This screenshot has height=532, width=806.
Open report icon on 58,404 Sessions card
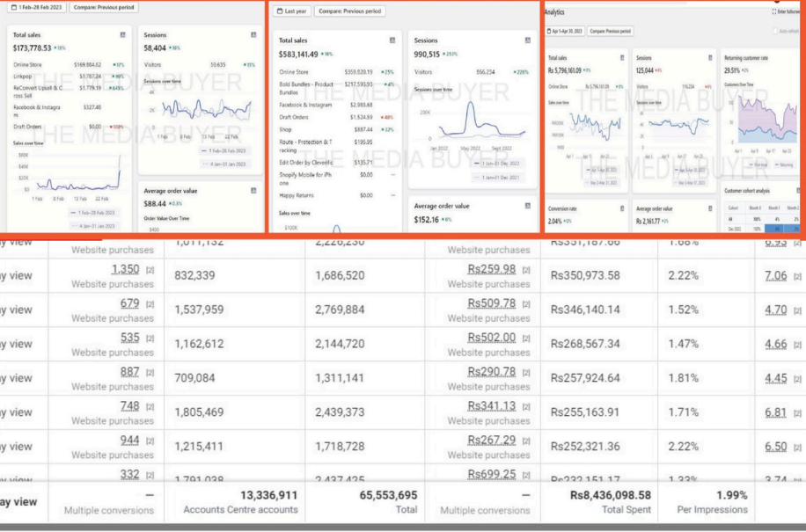coord(254,35)
